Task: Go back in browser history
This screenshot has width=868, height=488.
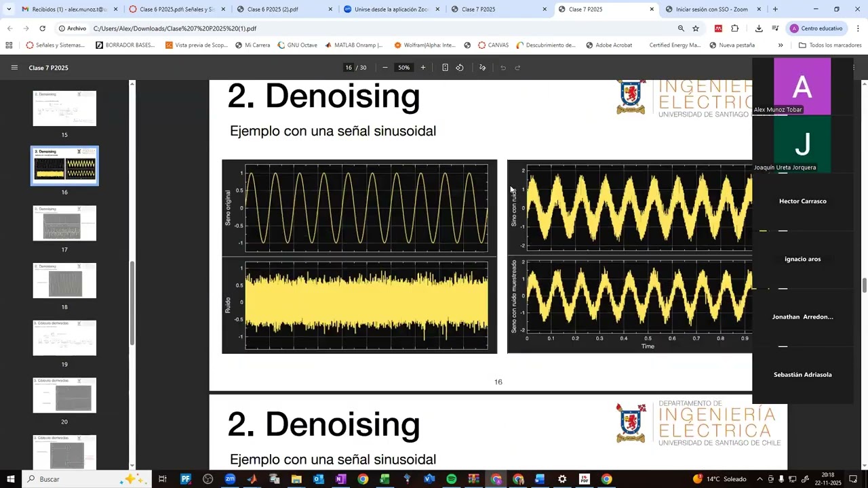Action: coord(9,28)
